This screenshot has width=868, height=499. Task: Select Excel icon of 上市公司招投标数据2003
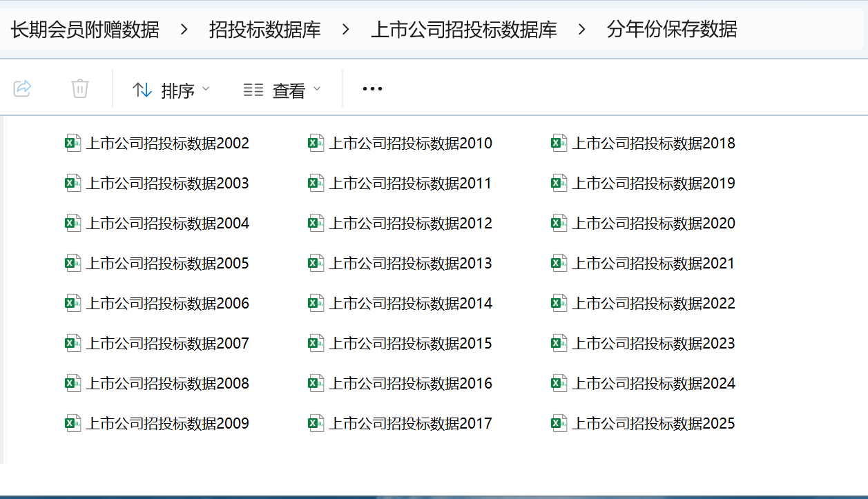tap(73, 183)
